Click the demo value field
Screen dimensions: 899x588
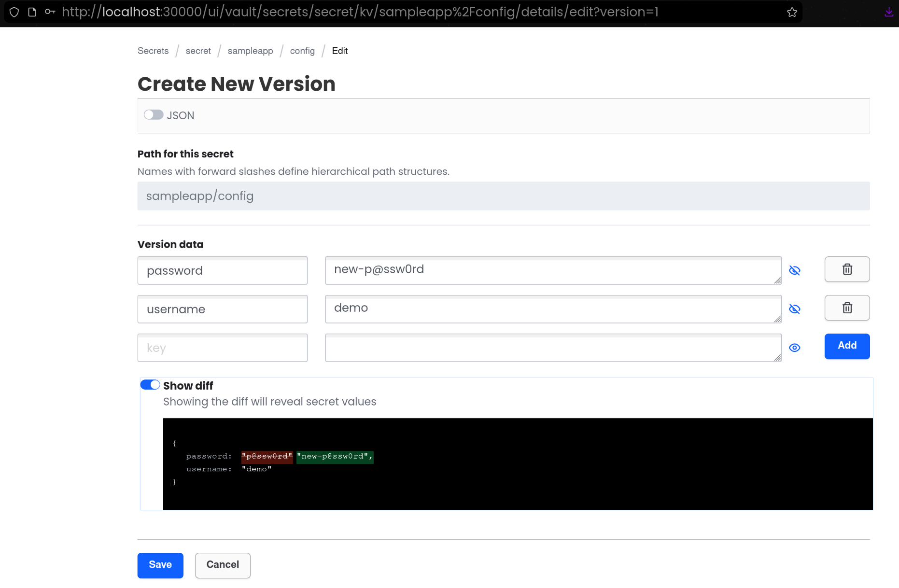coord(553,309)
